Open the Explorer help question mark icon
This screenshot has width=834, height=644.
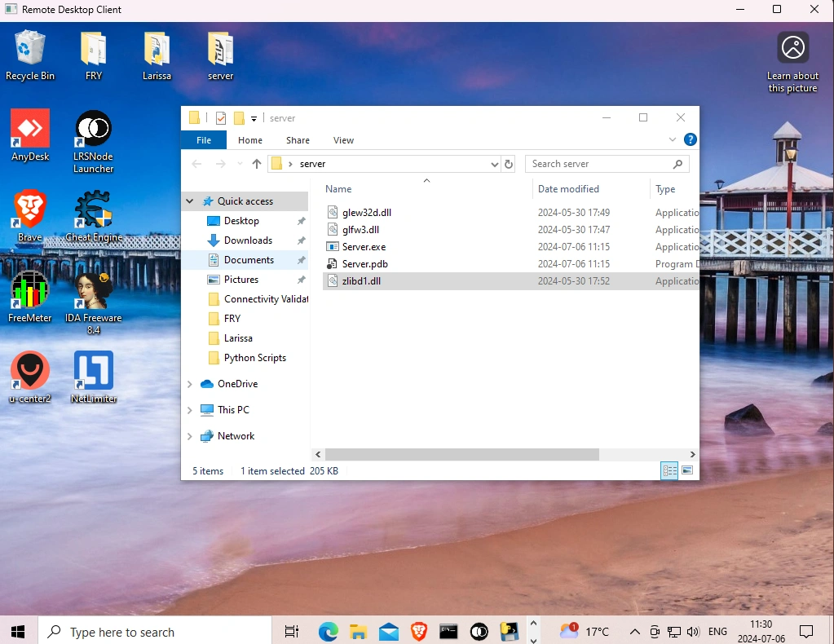click(x=690, y=140)
